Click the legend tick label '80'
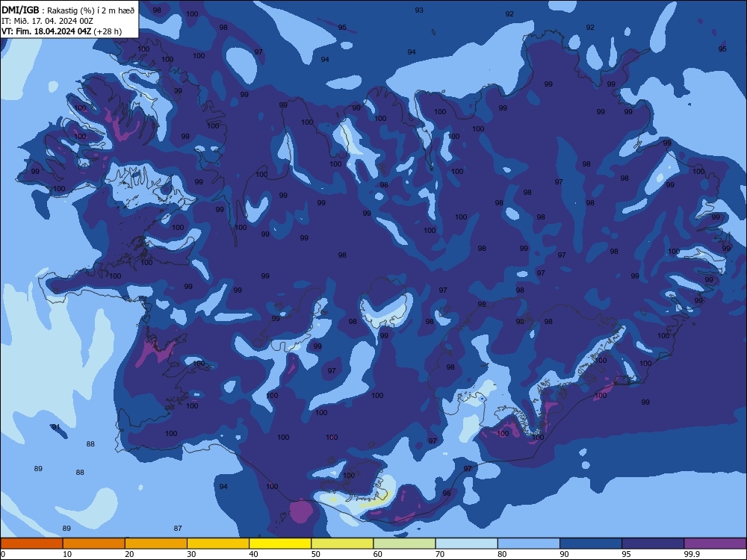 click(x=502, y=554)
